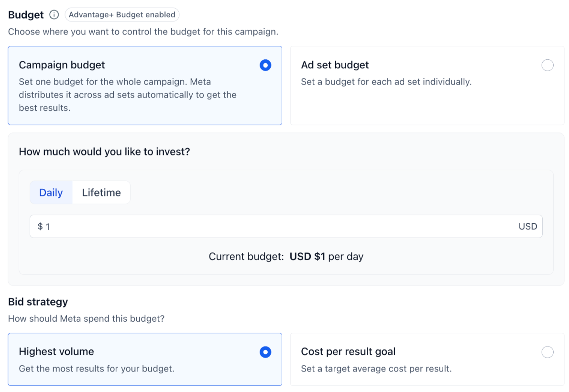Click the 'Choose where you want to control' text

pyautogui.click(x=143, y=32)
